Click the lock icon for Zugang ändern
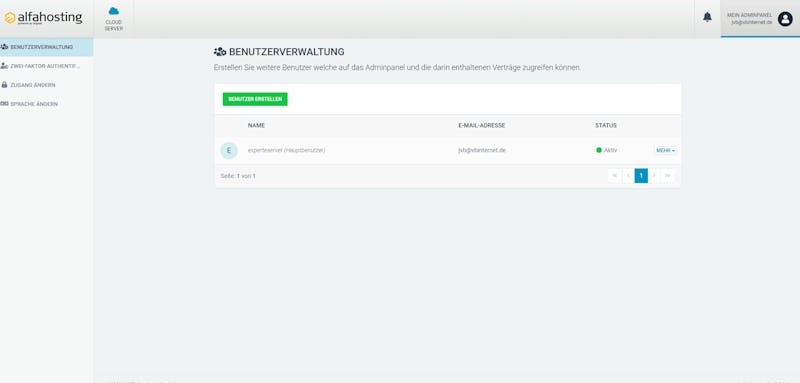The height and width of the screenshot is (383, 800). (5, 85)
